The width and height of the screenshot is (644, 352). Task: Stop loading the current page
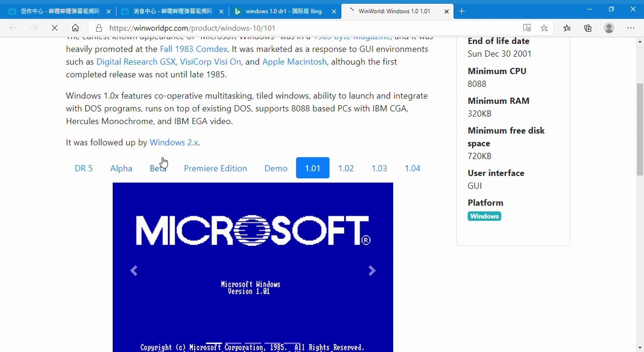[55, 28]
